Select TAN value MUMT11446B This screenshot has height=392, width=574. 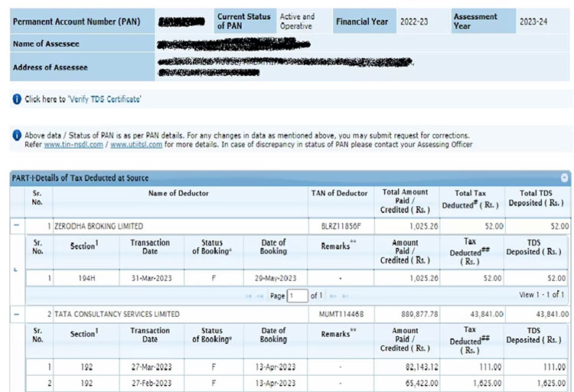[341, 315]
